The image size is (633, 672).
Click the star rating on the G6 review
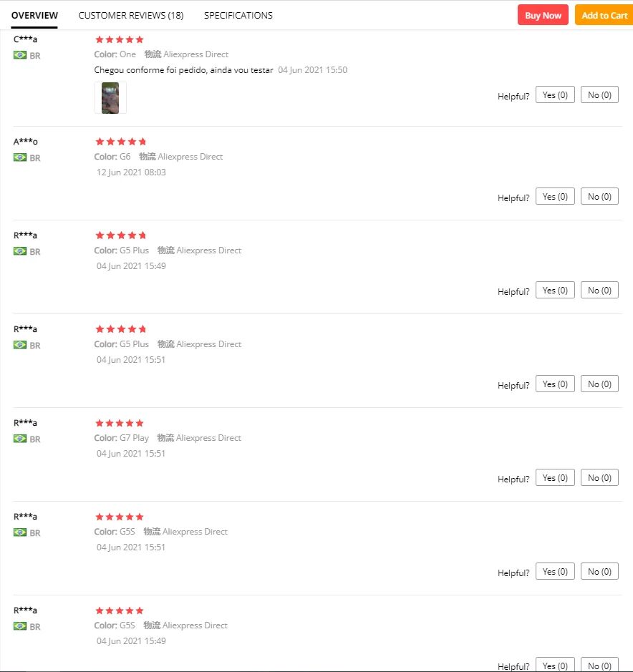tap(120, 142)
